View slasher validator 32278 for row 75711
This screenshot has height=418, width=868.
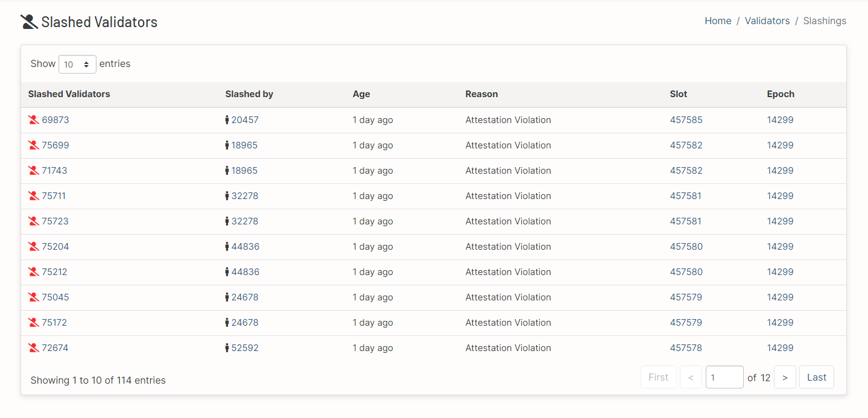click(244, 196)
